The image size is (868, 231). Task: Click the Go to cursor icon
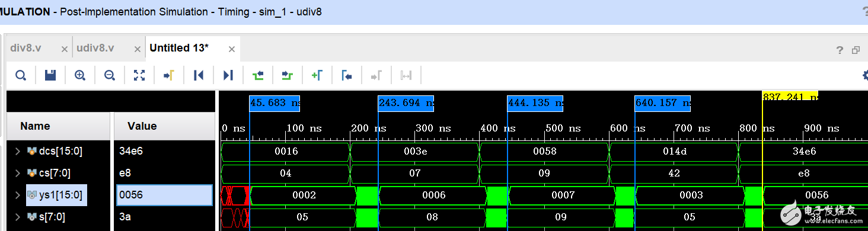[169, 75]
